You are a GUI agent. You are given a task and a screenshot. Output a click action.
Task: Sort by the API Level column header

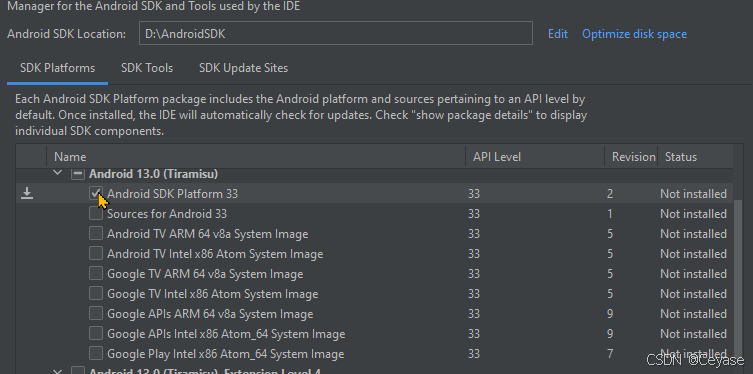click(x=534, y=157)
